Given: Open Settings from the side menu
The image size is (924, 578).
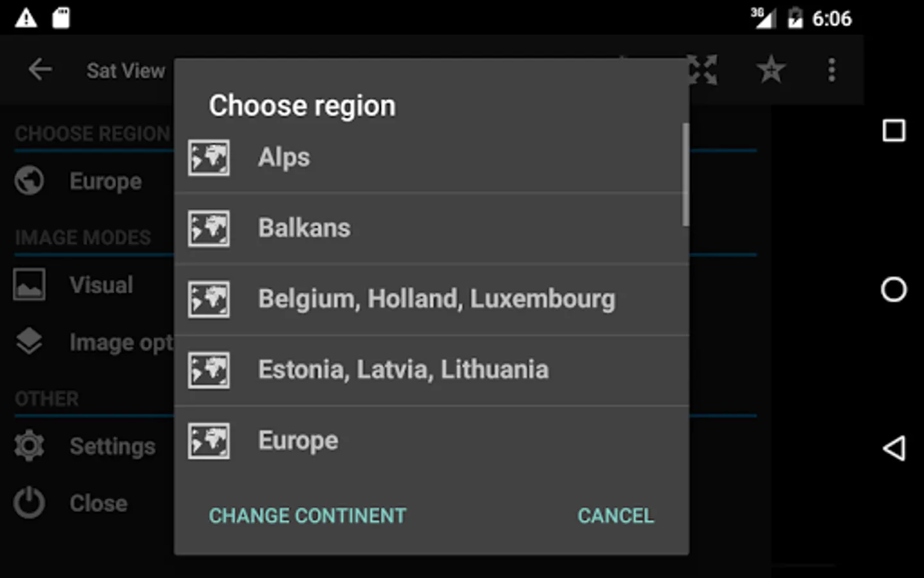Looking at the screenshot, I should [x=112, y=446].
